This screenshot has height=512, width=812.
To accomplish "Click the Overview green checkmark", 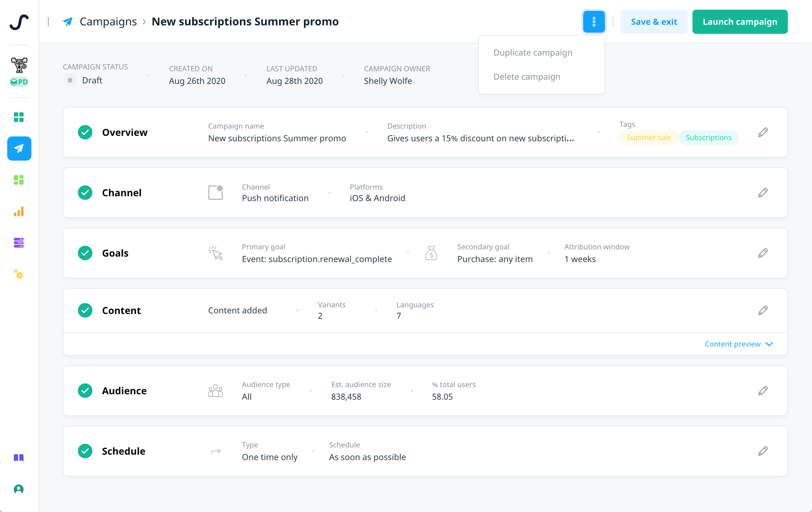I will tap(85, 132).
